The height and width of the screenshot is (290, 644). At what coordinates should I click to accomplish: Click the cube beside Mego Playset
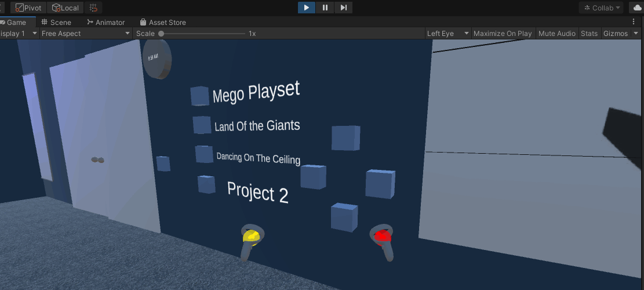(199, 96)
